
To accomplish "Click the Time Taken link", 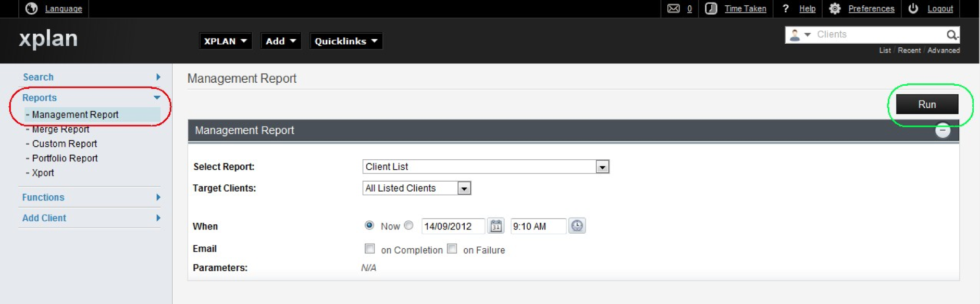I will pyautogui.click(x=745, y=9).
